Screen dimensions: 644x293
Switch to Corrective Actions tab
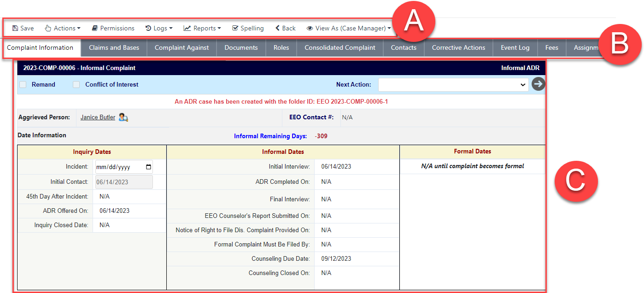[458, 47]
